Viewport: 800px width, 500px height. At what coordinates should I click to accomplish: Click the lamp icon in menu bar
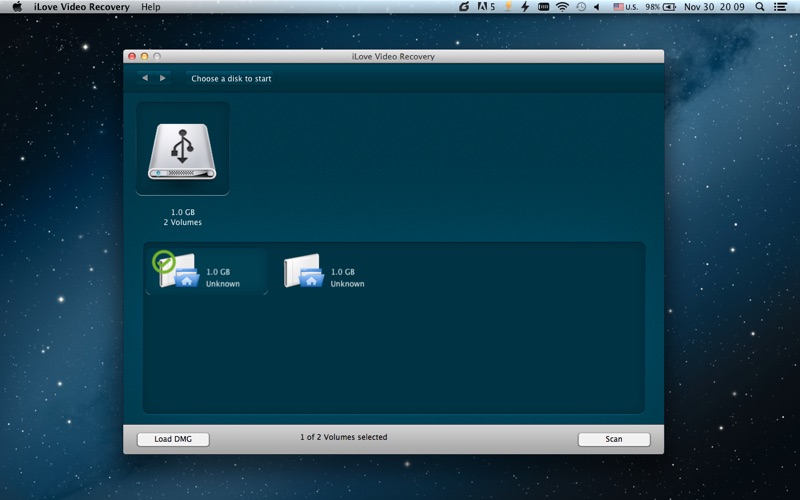click(508, 7)
